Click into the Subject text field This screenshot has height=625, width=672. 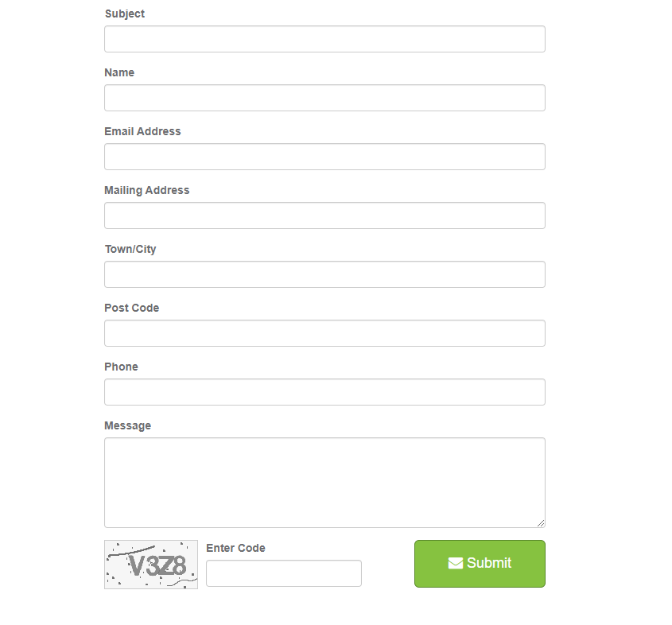pyautogui.click(x=324, y=39)
